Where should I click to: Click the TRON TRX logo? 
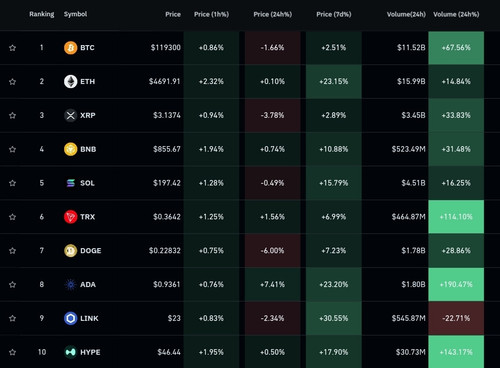[70, 217]
